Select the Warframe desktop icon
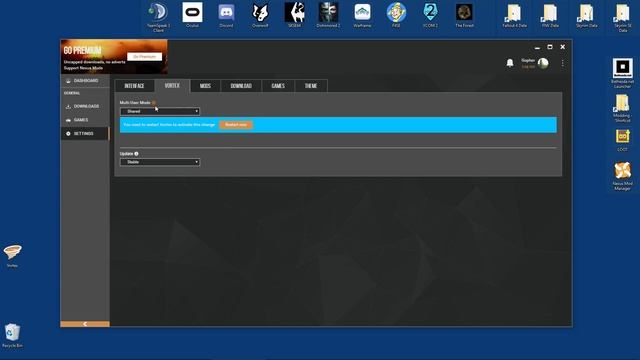640x360 pixels. tap(362, 15)
